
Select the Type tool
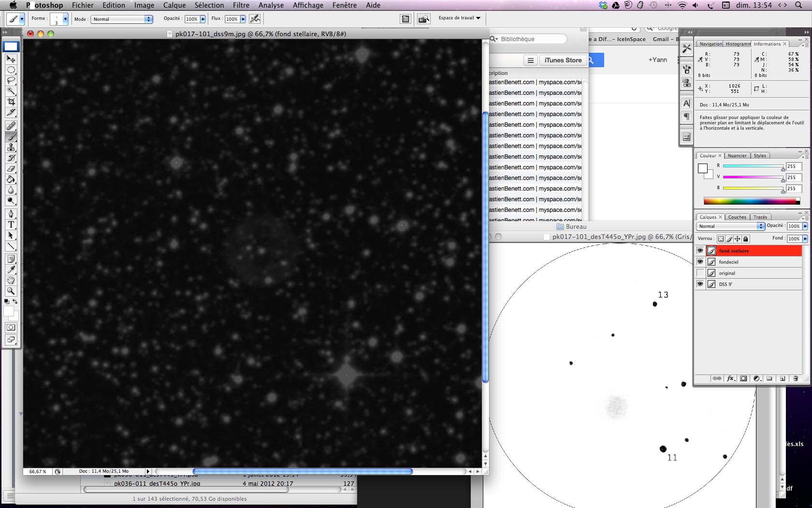click(11, 224)
